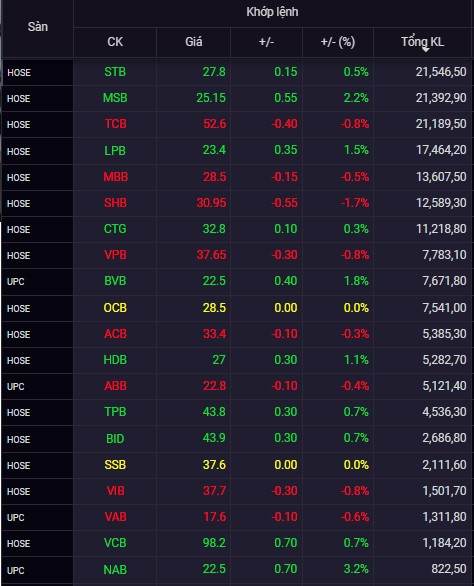Open stock ticker CTG
The height and width of the screenshot is (586, 474).
point(115,229)
